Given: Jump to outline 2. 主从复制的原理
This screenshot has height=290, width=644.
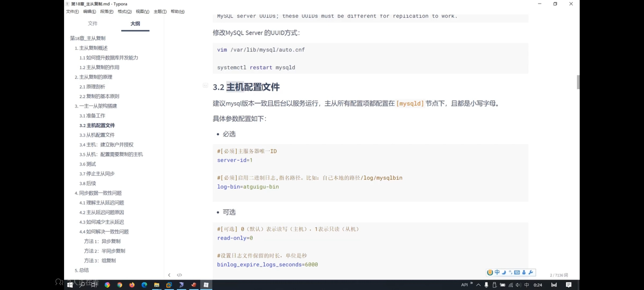Looking at the screenshot, I should click(93, 77).
